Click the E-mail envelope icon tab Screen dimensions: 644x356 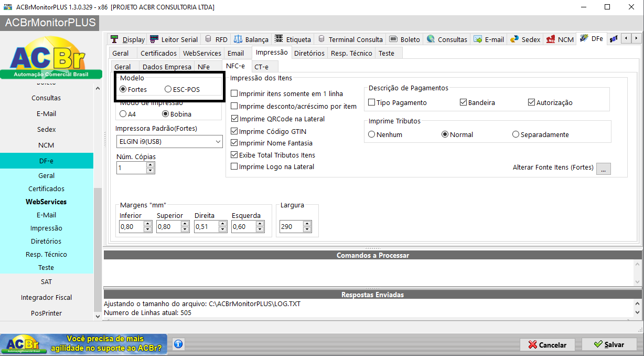(488, 39)
